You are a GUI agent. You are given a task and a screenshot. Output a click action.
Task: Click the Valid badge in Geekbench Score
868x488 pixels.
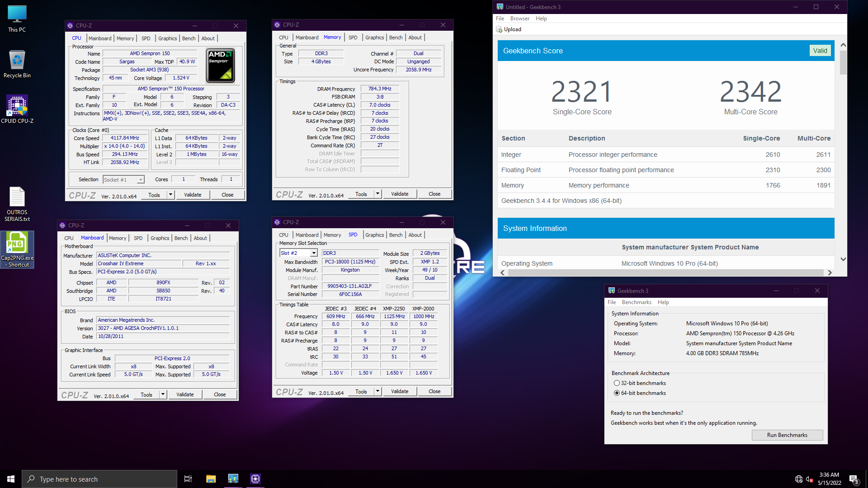click(820, 51)
